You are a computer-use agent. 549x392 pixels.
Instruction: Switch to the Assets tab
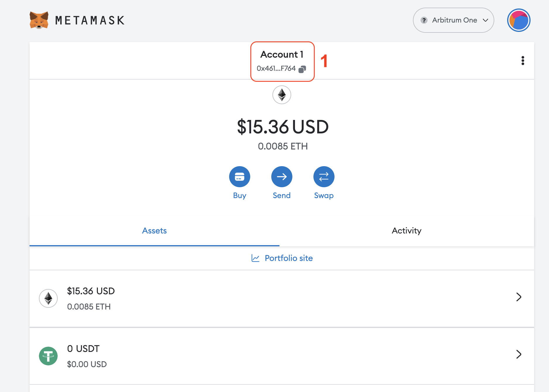pyautogui.click(x=154, y=231)
